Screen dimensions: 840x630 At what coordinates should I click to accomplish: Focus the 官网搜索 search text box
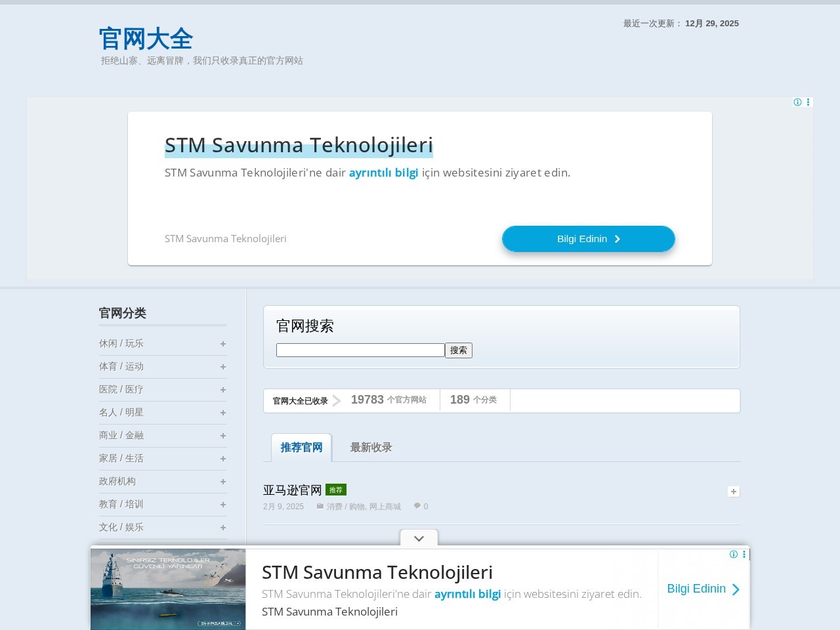click(360, 350)
